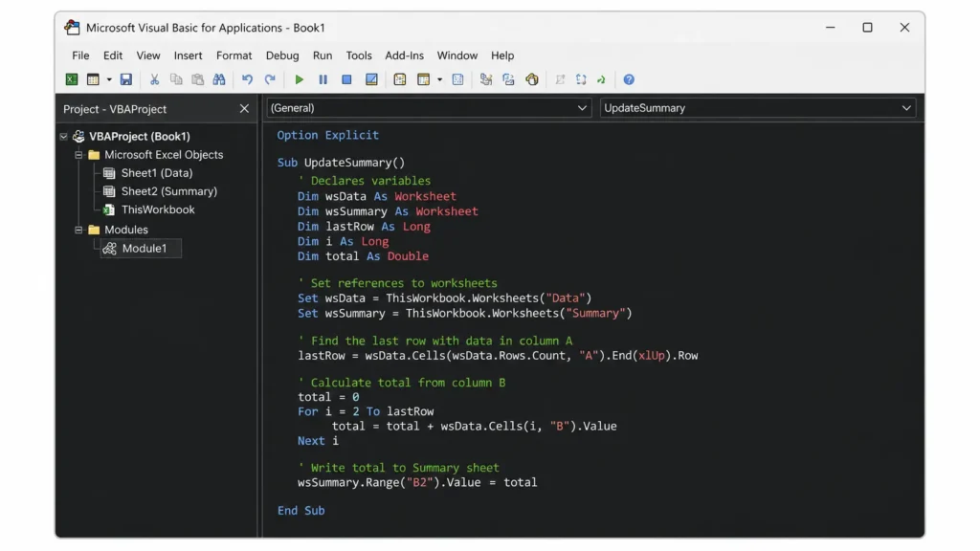Open Project Explorer toolbar icon
This screenshot has height=551, width=980.
pyautogui.click(x=400, y=79)
